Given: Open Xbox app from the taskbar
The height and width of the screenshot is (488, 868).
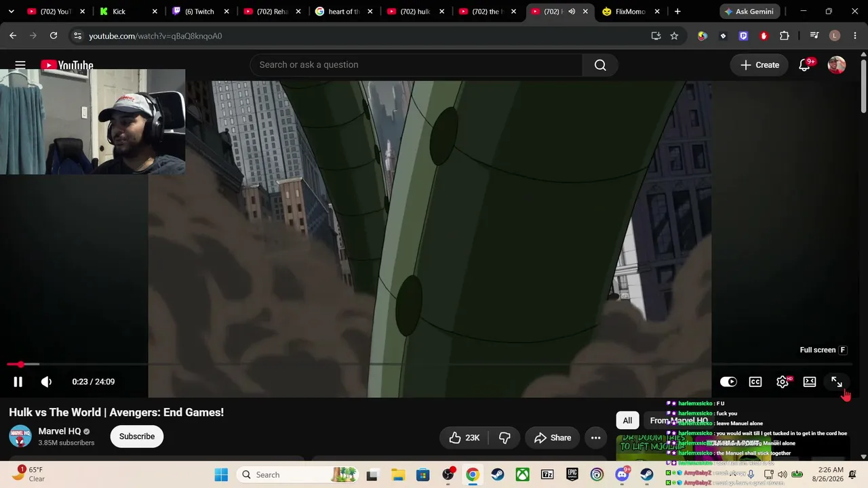Looking at the screenshot, I should tap(522, 474).
